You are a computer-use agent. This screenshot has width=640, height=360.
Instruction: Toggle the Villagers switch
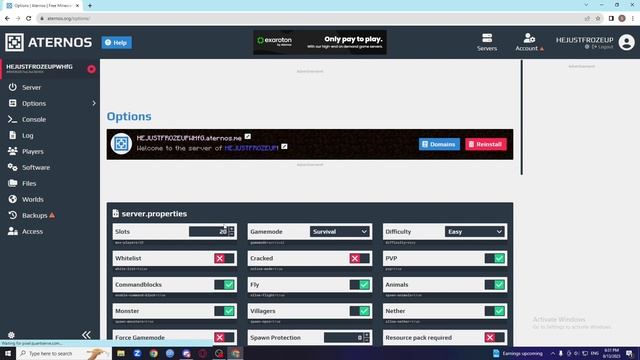coord(360,311)
